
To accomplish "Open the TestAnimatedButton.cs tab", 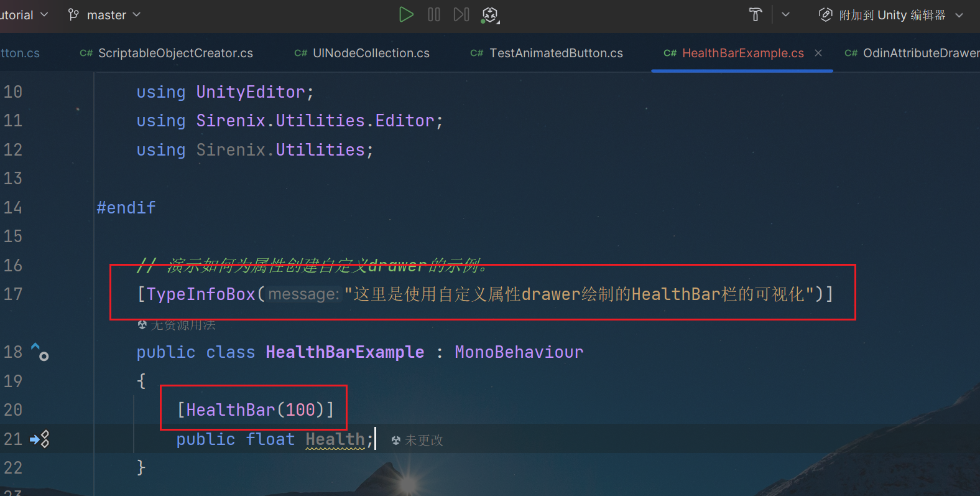I will [x=555, y=53].
